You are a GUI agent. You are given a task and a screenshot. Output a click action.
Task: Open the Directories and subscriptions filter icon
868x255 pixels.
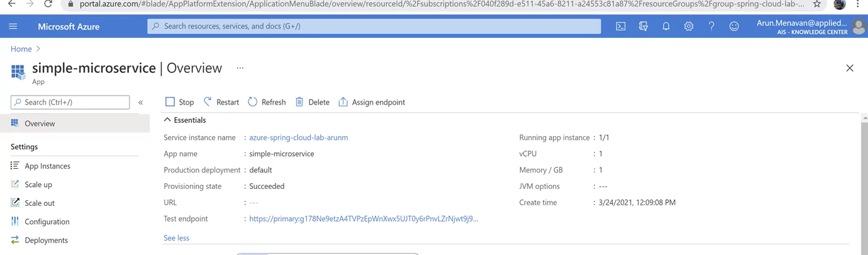(x=643, y=26)
